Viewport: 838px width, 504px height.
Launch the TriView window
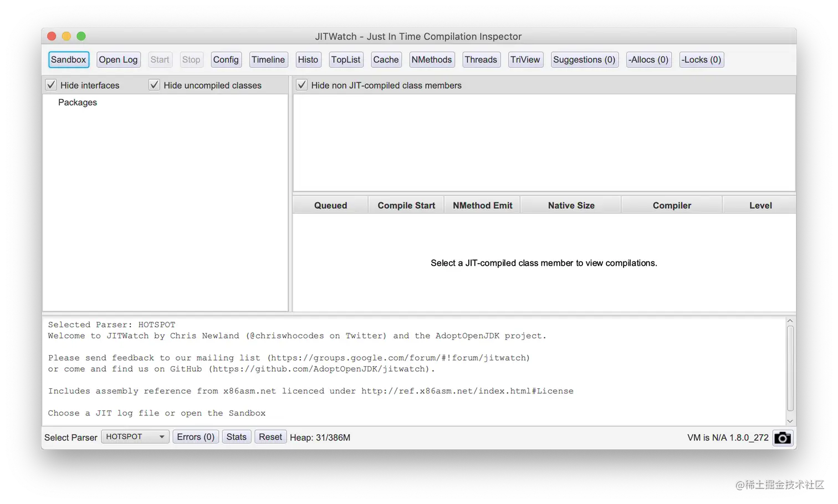click(x=525, y=60)
